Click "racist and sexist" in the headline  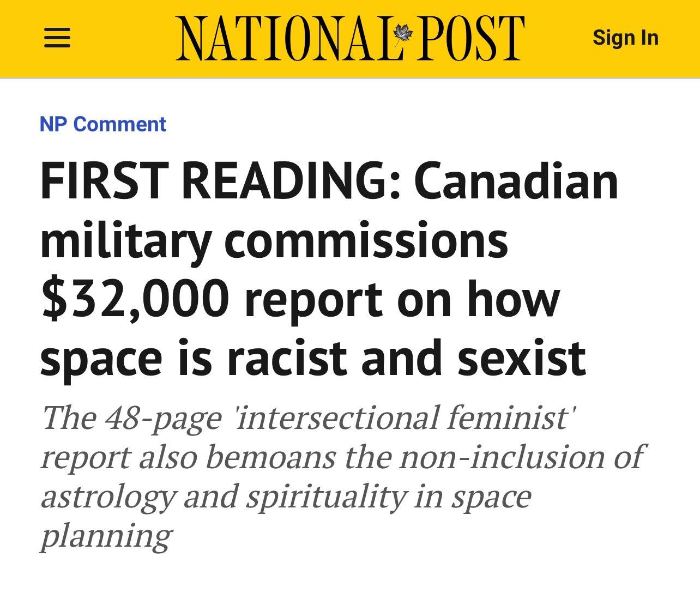pos(403,360)
